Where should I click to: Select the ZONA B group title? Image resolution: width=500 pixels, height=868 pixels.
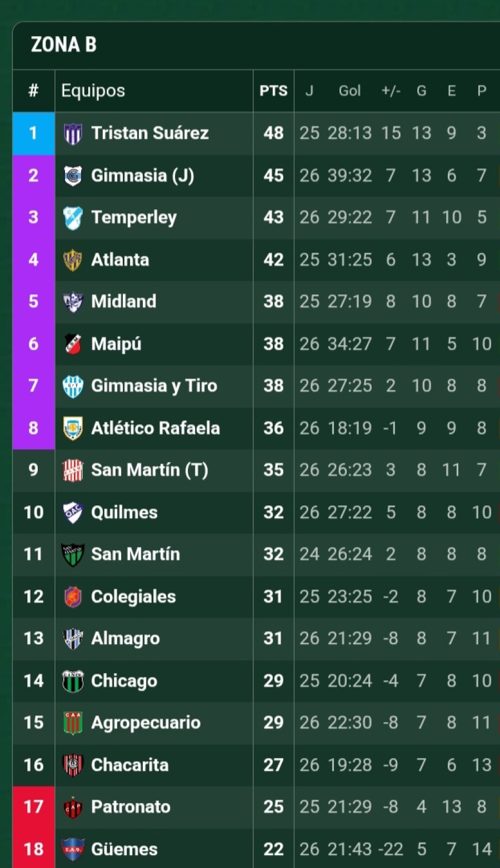(x=64, y=44)
